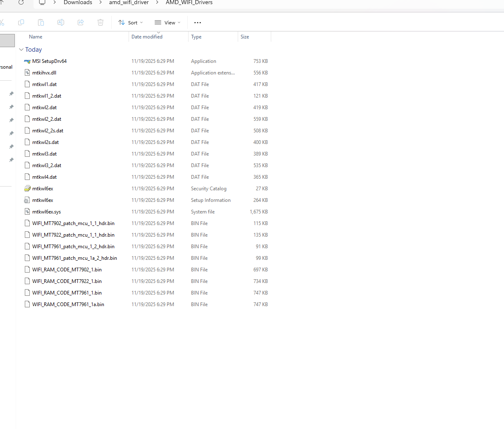
Task: Expand breadcrumb chevron after amd_wifi_driver
Action: click(x=157, y=2)
